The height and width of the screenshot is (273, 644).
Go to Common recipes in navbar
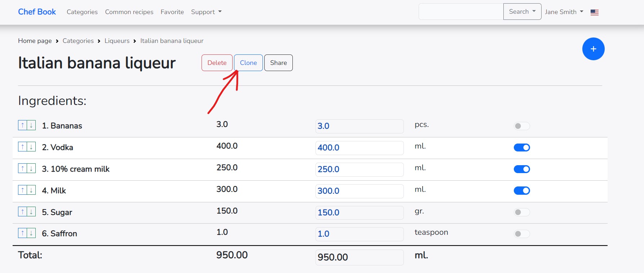[x=129, y=12]
